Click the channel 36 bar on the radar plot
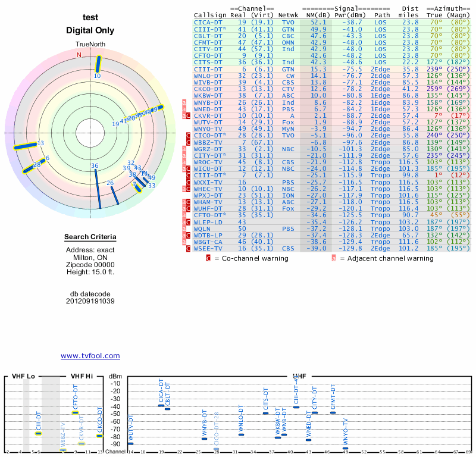The image size is (476, 457). click(x=98, y=189)
